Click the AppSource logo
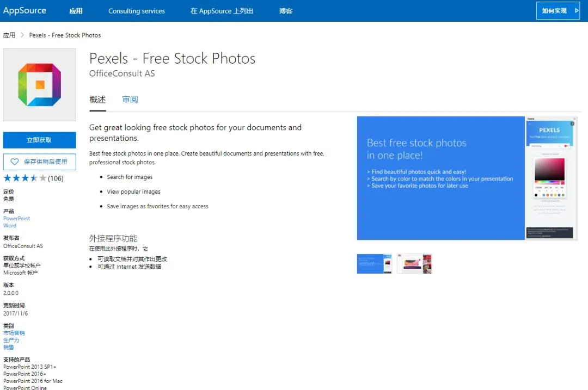Viewport: 588px width, 390px height. pyautogui.click(x=24, y=10)
